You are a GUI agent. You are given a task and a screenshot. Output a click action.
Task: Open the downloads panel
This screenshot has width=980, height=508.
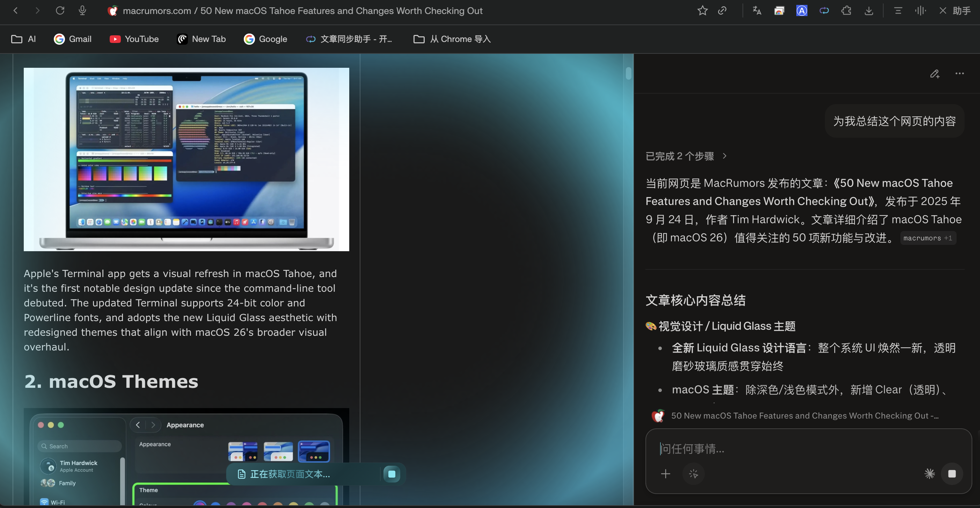869,10
